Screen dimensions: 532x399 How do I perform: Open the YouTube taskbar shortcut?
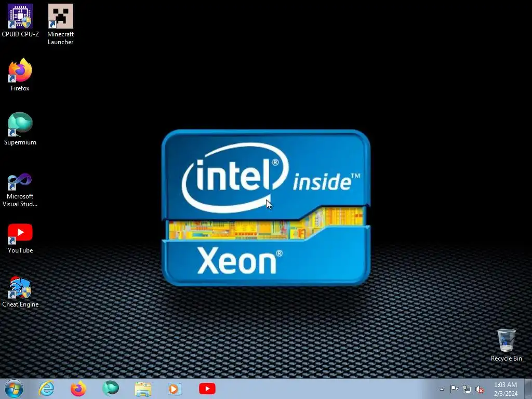tap(207, 389)
